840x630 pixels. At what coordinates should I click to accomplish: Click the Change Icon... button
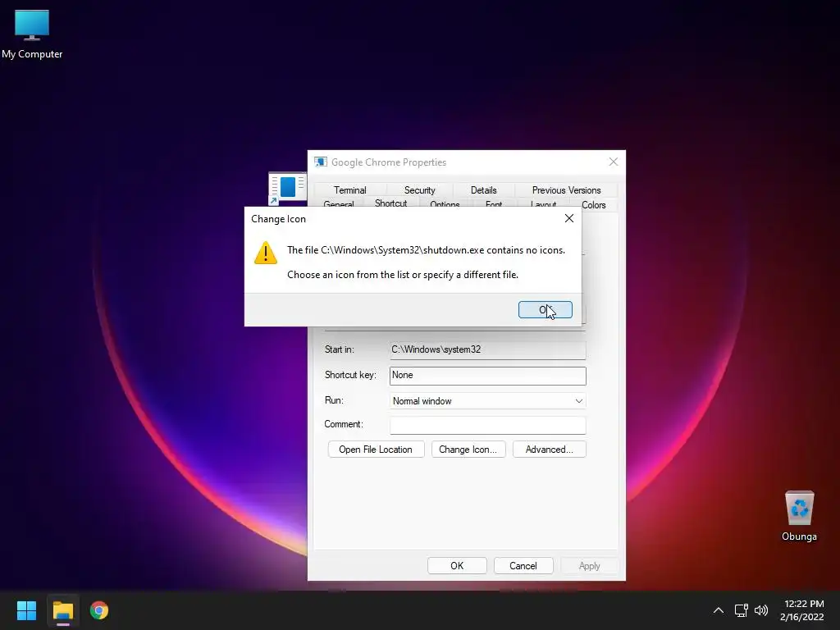468,450
